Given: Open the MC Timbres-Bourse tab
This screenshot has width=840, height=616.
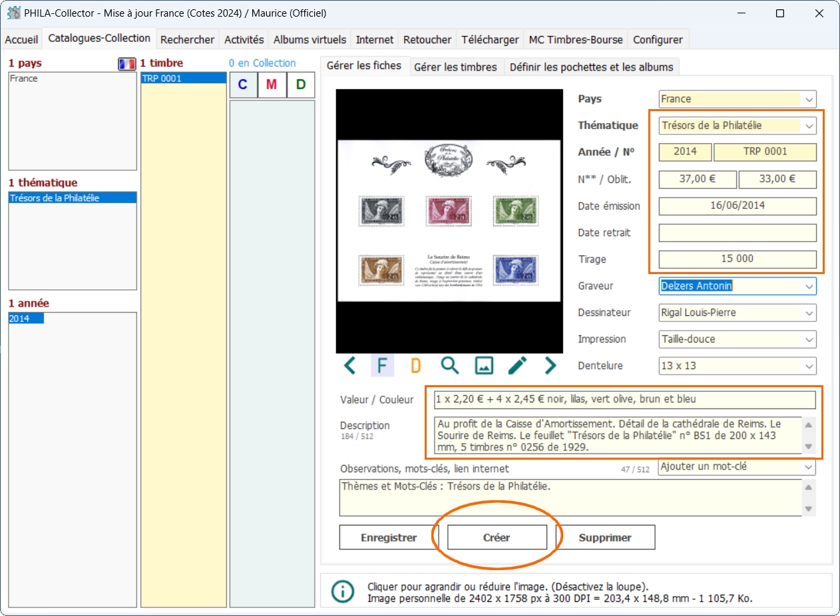Looking at the screenshot, I should [x=576, y=40].
